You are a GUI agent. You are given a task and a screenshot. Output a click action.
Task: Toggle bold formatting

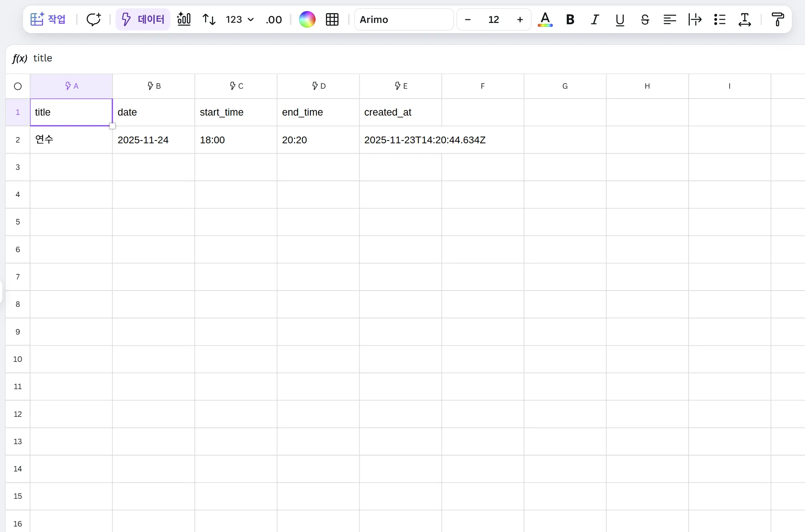570,19
